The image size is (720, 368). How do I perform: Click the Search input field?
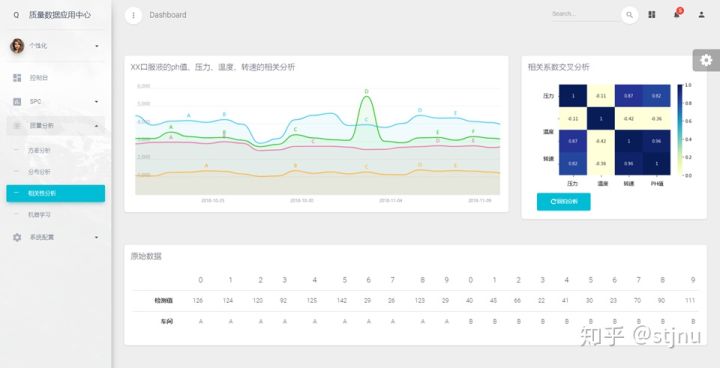coord(585,14)
